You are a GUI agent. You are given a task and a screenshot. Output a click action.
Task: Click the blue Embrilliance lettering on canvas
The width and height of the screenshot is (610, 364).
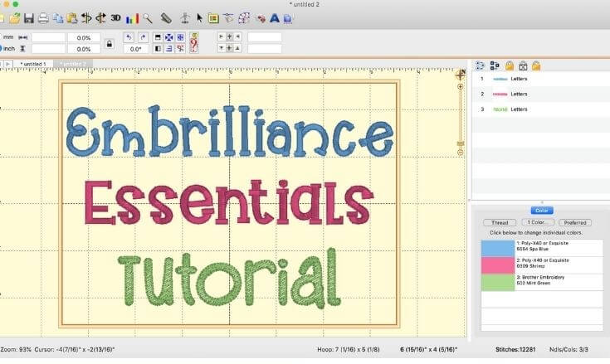tap(230, 131)
